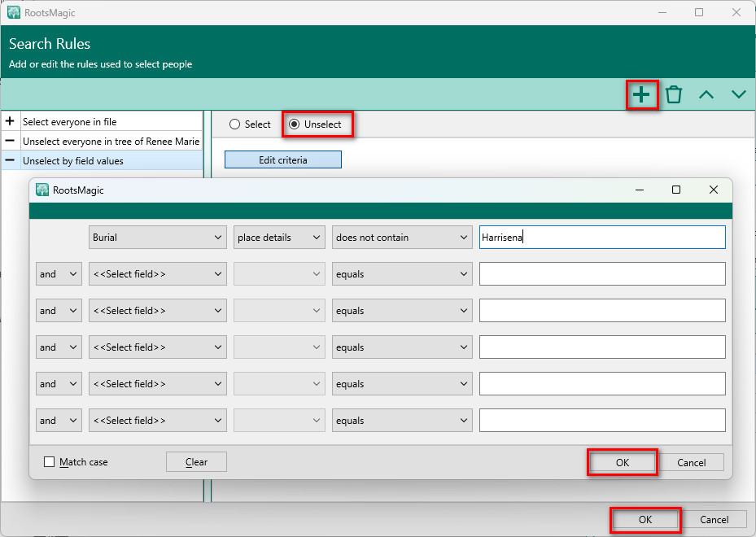The width and height of the screenshot is (756, 537).
Task: Click the value field containing Harrisena
Action: [602, 237]
